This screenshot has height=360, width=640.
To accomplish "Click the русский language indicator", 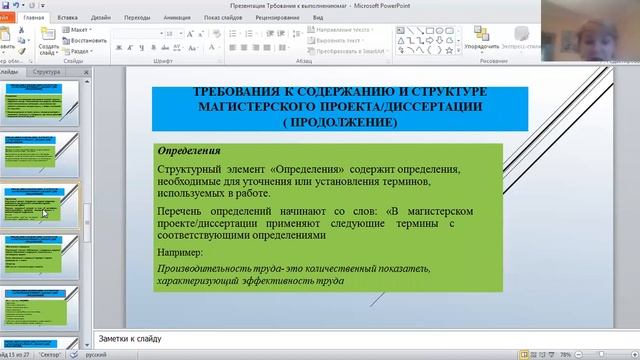I will [x=96, y=355].
